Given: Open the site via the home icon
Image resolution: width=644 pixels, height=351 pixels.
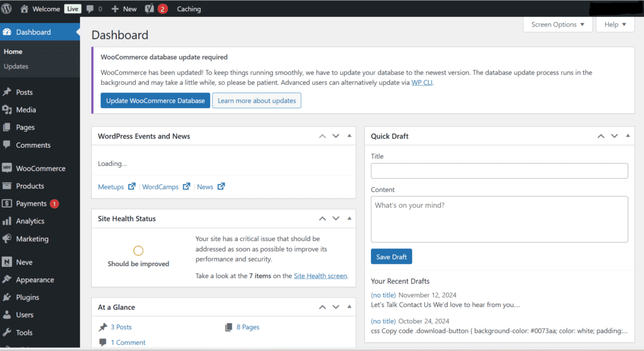Looking at the screenshot, I should click(25, 9).
